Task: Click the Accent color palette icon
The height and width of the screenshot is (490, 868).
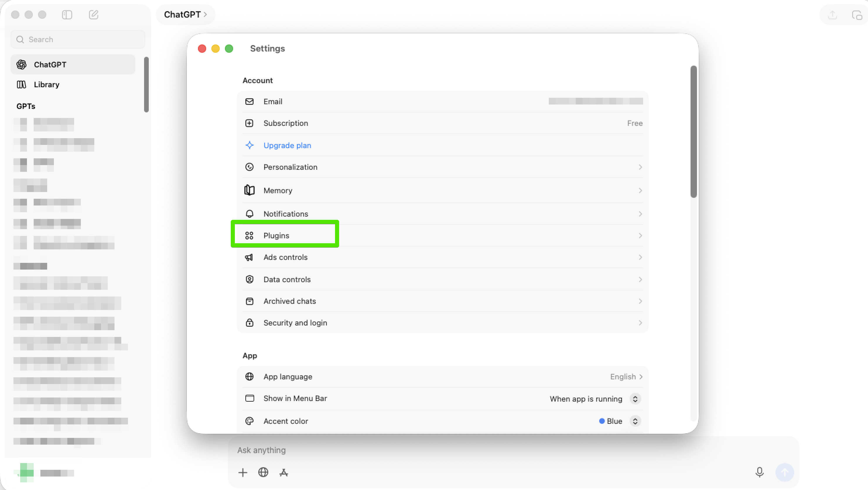Action: coord(249,421)
